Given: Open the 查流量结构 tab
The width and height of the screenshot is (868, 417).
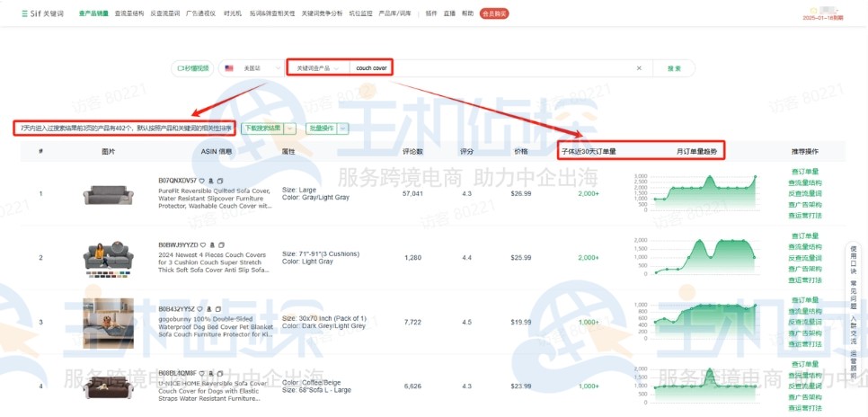Looking at the screenshot, I should point(129,13).
